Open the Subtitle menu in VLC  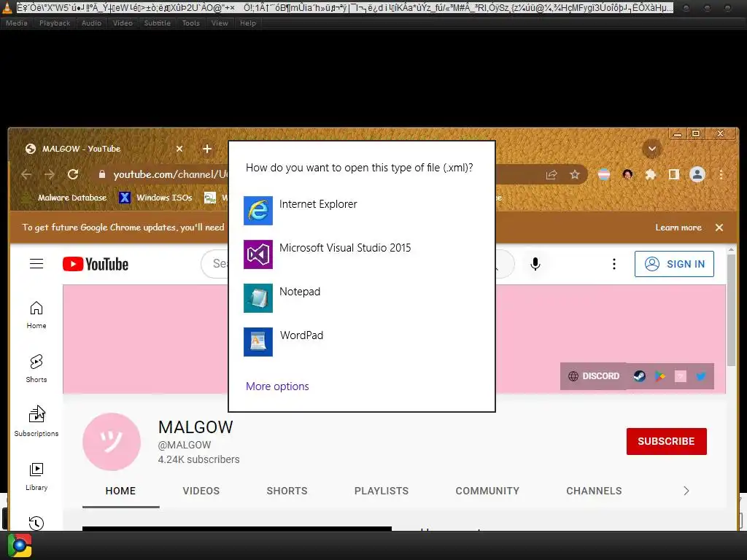(158, 23)
